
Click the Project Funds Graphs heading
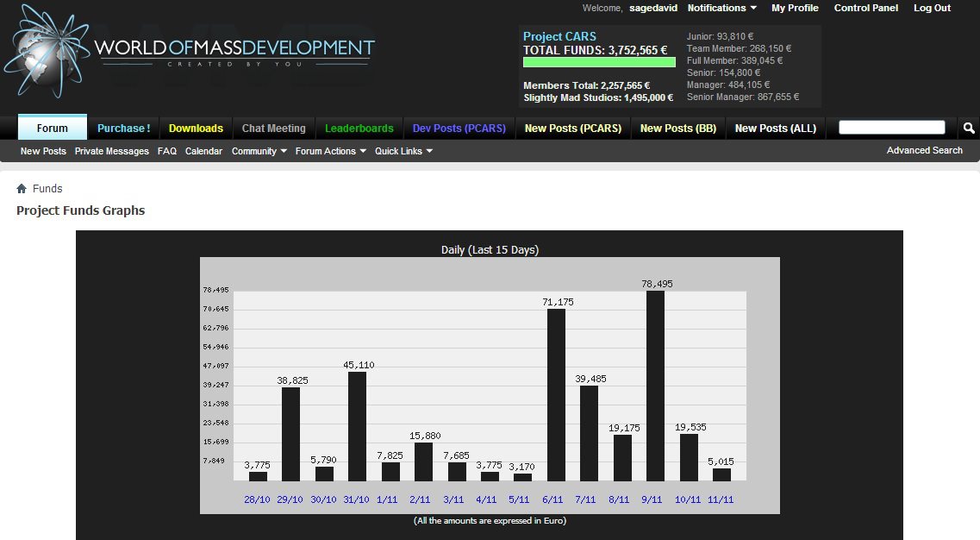click(x=81, y=210)
